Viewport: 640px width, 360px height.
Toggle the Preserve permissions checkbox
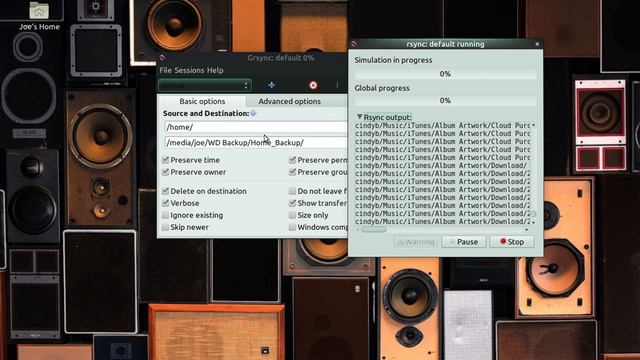(x=292, y=160)
